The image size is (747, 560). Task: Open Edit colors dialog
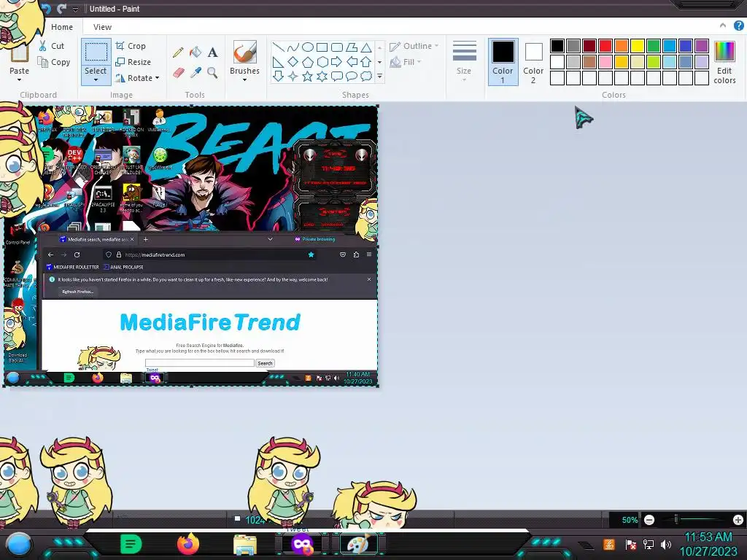[x=724, y=63]
